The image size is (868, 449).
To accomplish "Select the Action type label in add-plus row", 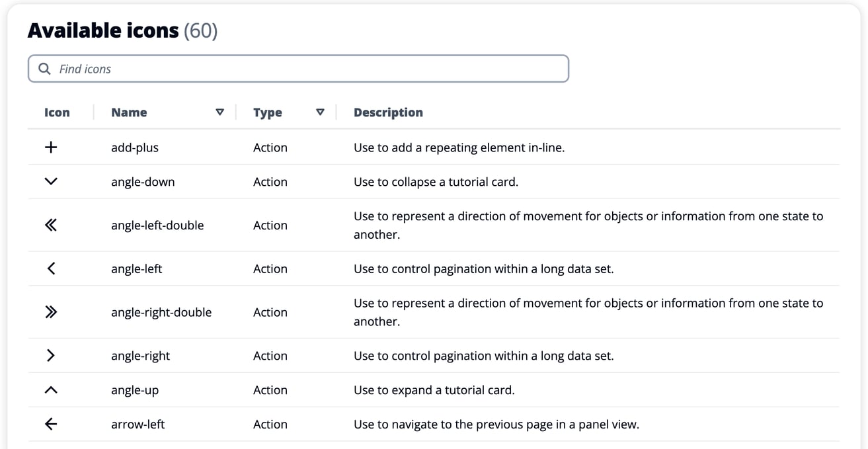I will click(270, 147).
